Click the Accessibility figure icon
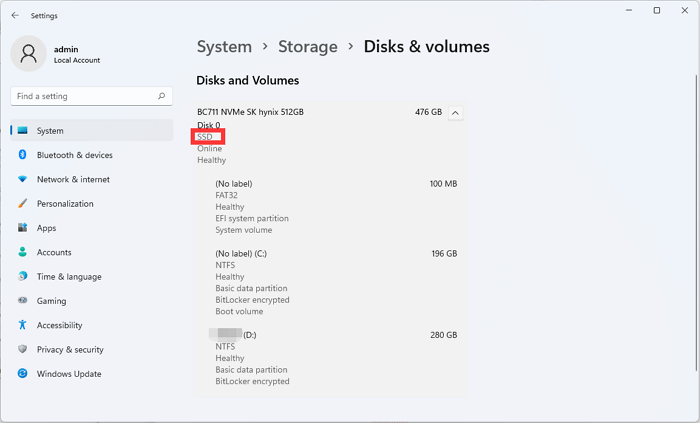Image resolution: width=700 pixels, height=423 pixels. click(x=22, y=325)
